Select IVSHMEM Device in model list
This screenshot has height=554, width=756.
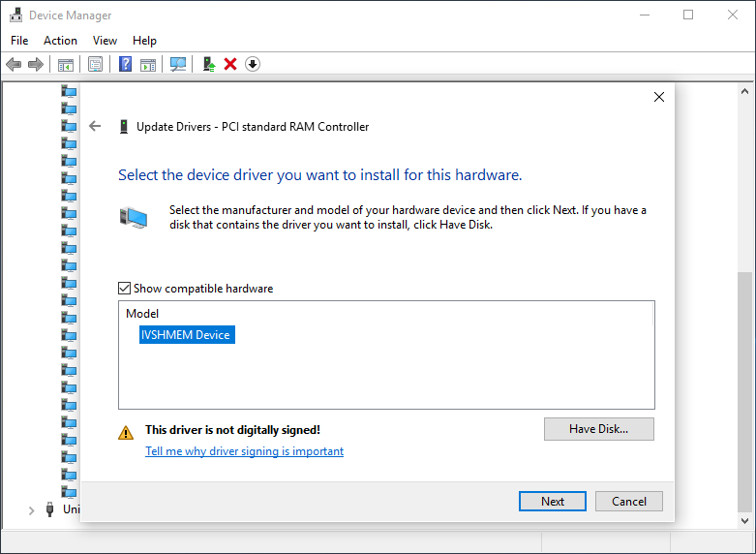click(187, 335)
